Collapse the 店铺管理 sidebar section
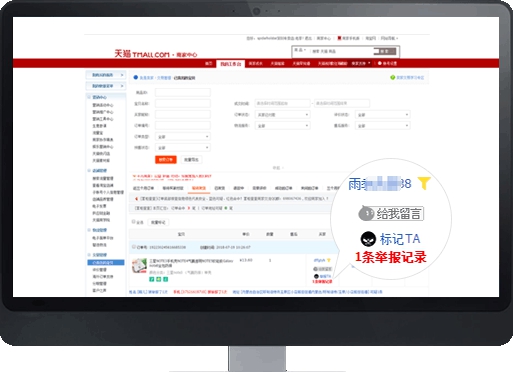 click(x=89, y=170)
